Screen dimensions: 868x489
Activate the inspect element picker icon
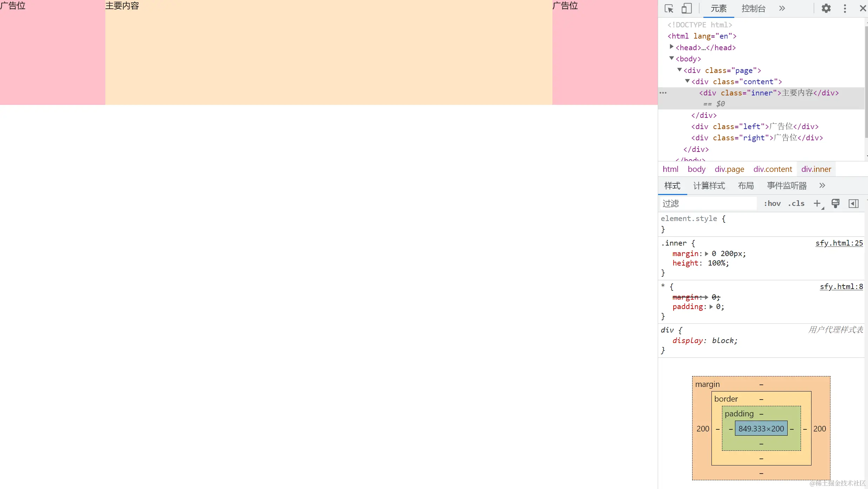[x=669, y=8]
